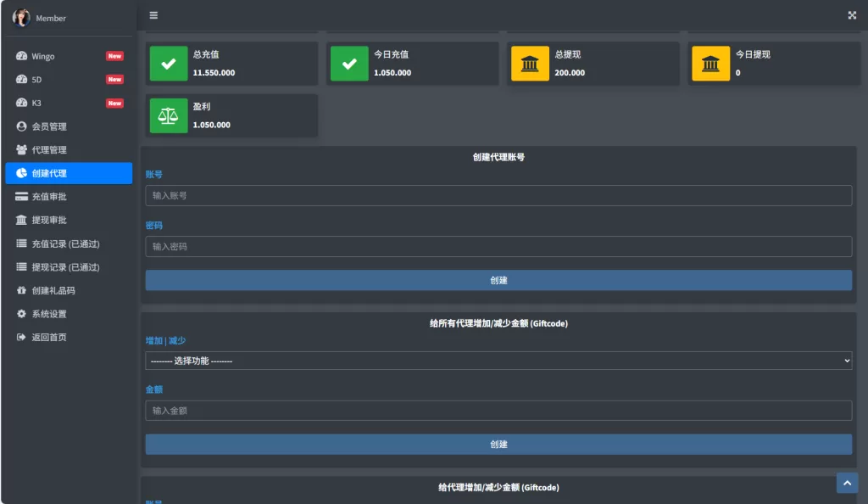
Task: Open the 选择功能 dropdown for 增加/减少
Action: (x=498, y=361)
